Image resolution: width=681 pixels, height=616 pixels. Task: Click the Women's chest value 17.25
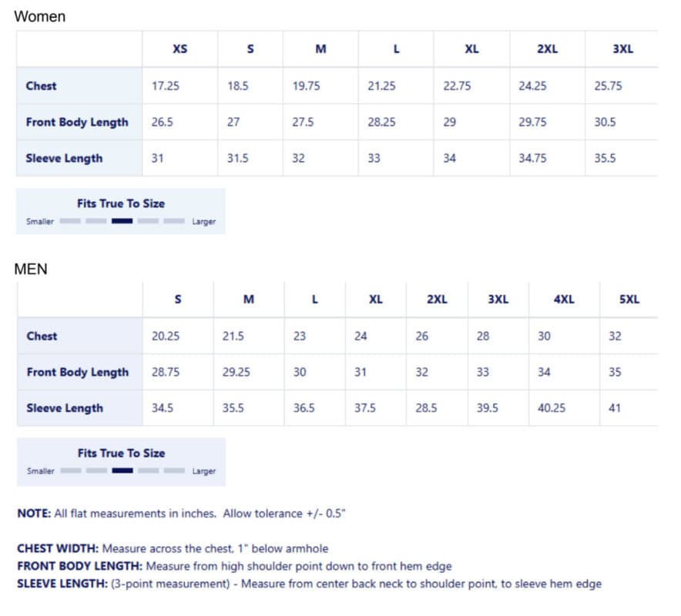tap(165, 86)
